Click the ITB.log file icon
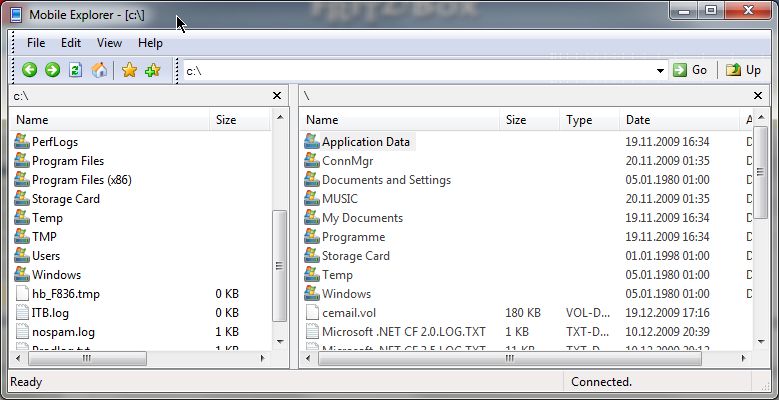779x400 pixels. pyautogui.click(x=22, y=313)
